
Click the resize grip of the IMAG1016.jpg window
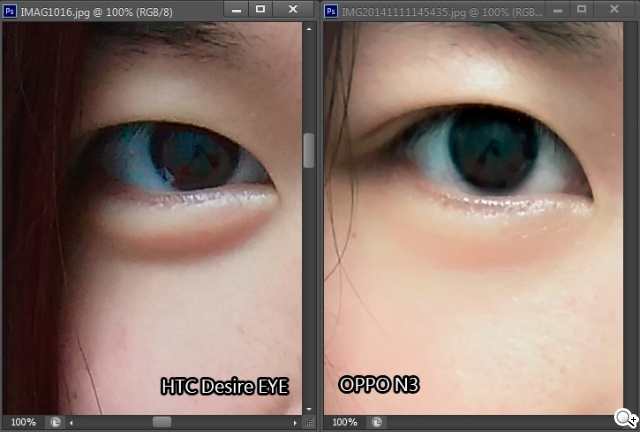pos(310,423)
